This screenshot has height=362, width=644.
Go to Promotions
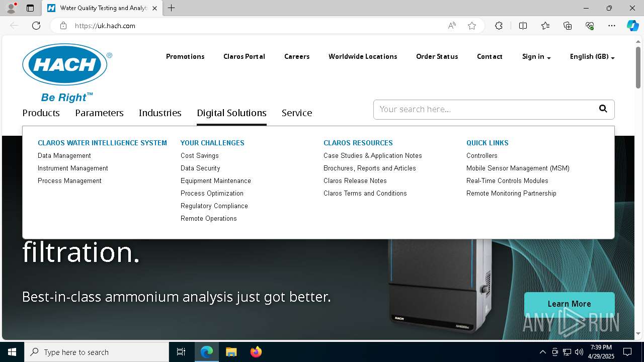click(185, 56)
